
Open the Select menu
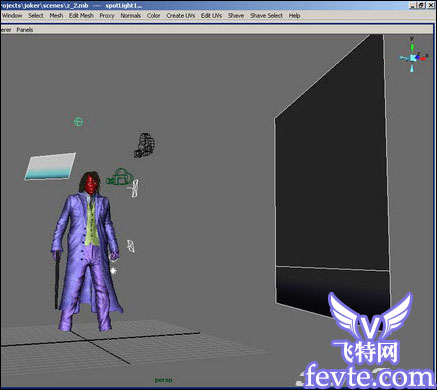(36, 16)
